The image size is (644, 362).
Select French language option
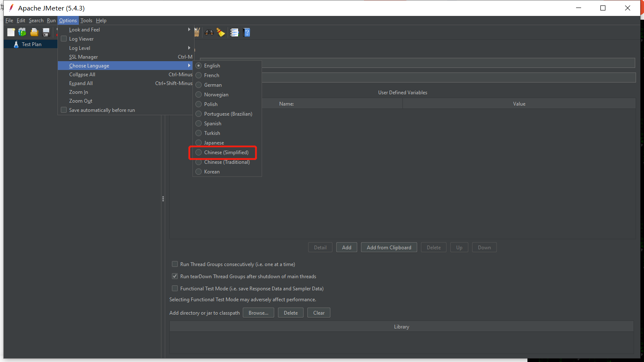pos(199,75)
